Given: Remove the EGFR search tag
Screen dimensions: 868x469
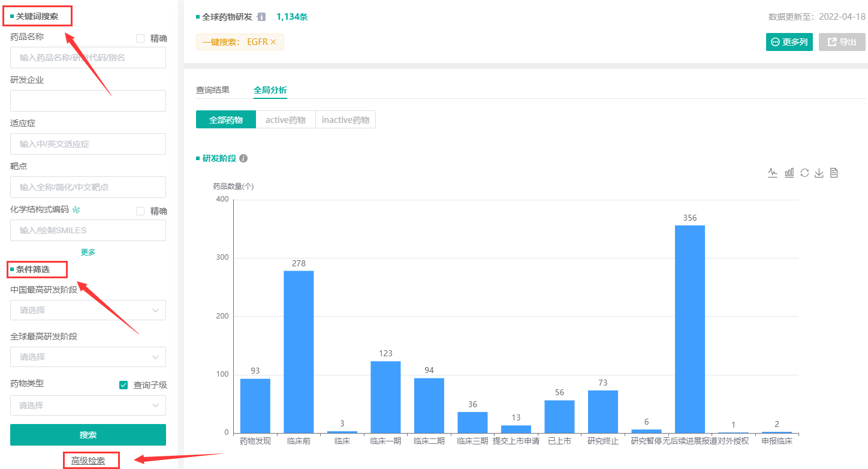Looking at the screenshot, I should click(x=273, y=42).
